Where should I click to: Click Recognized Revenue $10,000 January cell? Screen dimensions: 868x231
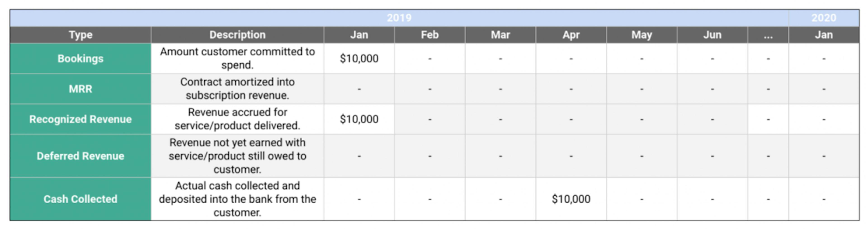(x=359, y=119)
